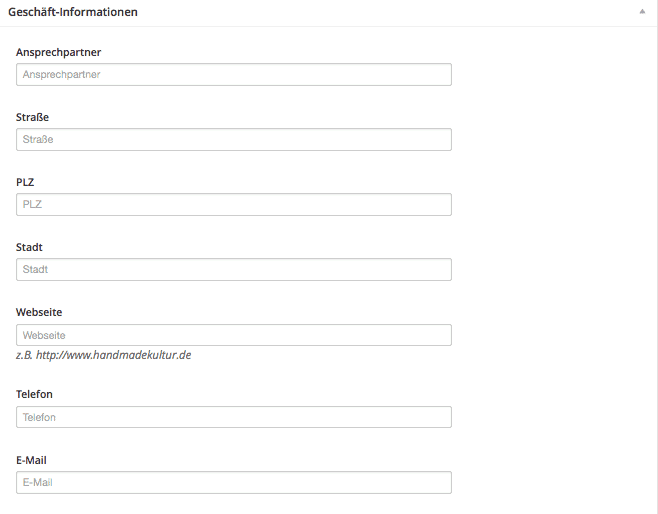Click the grey 'Telefon' placeholder text

pos(39,417)
